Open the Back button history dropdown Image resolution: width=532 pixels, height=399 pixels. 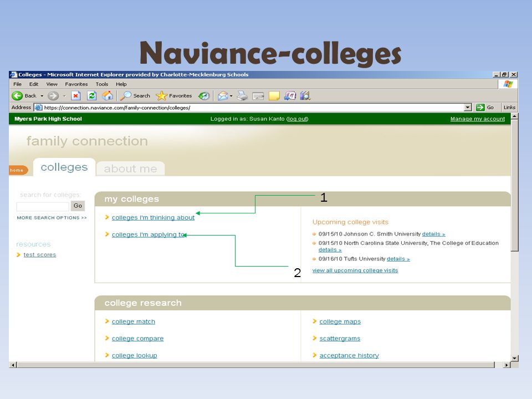[x=42, y=96]
